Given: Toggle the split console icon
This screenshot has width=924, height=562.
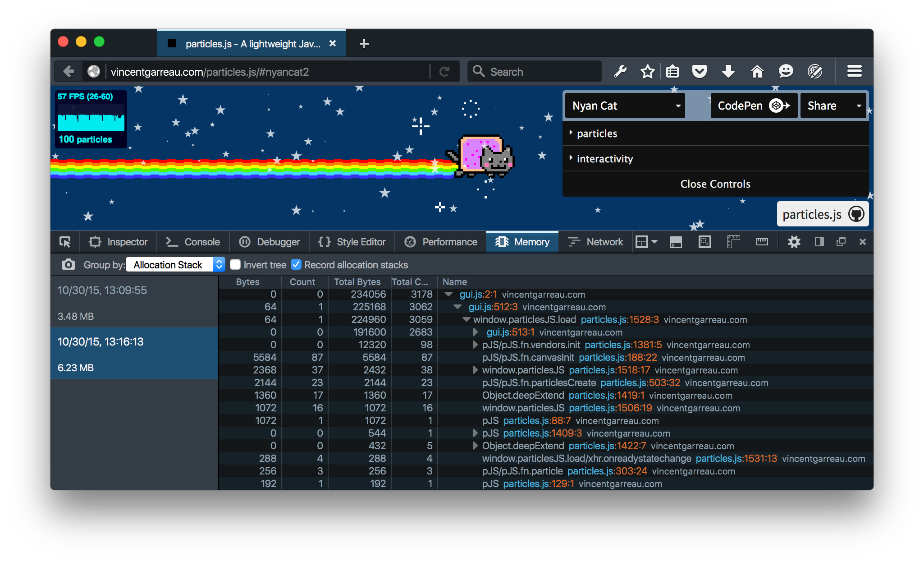Looking at the screenshot, I should click(676, 242).
